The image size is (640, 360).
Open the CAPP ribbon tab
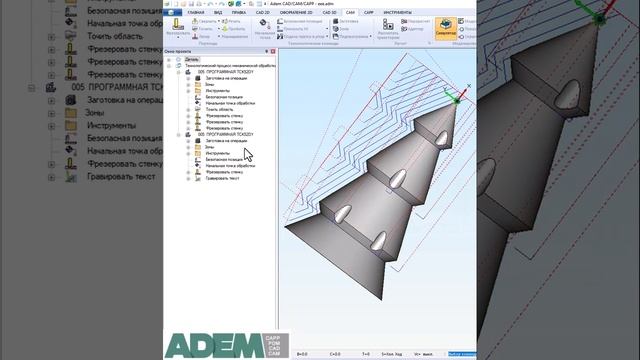coord(369,13)
